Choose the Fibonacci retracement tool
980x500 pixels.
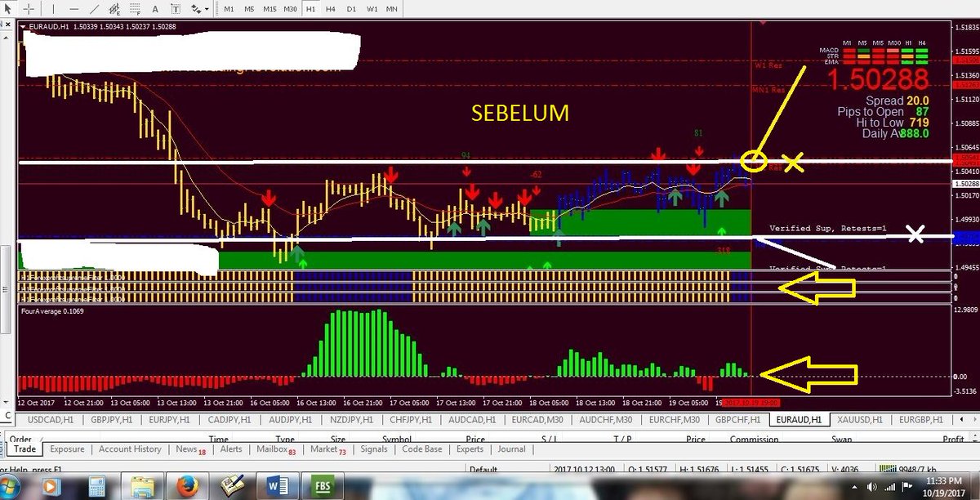(135, 9)
